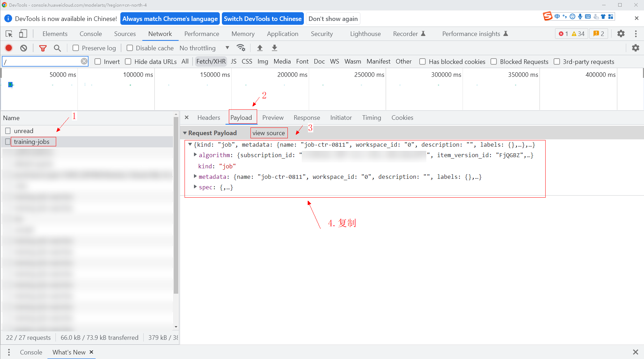Click Always match Chrome's language

click(x=170, y=19)
